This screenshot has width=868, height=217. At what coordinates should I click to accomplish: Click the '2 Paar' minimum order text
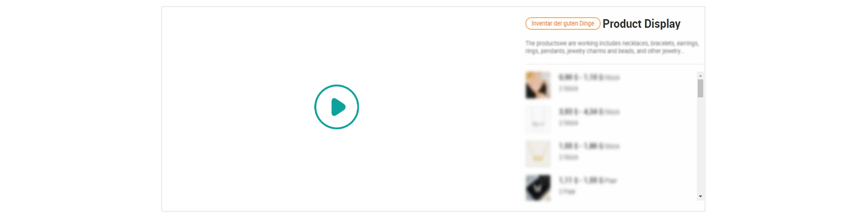click(x=567, y=192)
